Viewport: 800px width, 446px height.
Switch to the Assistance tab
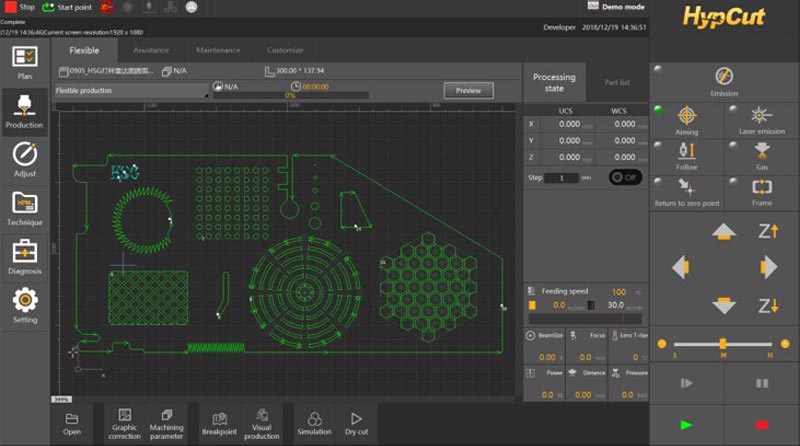[151, 50]
